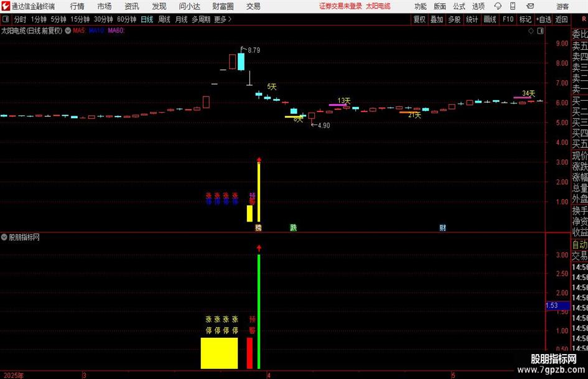Switch to 1分钟 period tab

coord(39,19)
